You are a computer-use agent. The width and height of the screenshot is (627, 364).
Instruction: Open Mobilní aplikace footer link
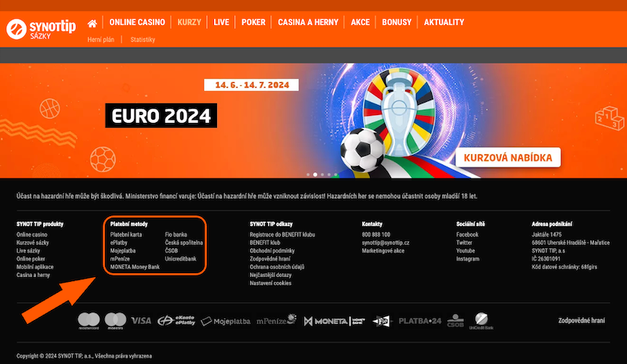(x=34, y=266)
